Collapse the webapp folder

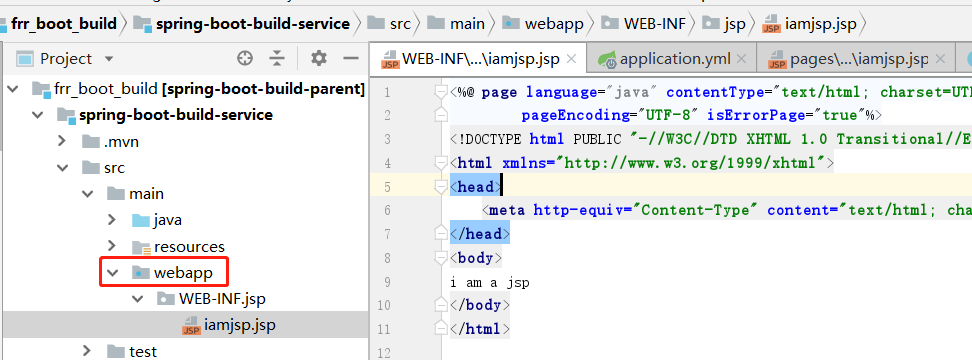click(112, 273)
